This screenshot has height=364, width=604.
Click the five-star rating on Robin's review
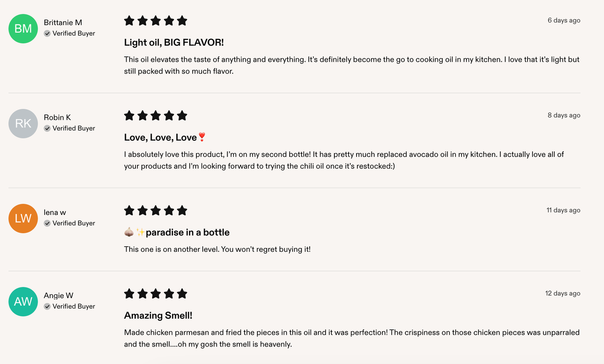click(x=155, y=116)
